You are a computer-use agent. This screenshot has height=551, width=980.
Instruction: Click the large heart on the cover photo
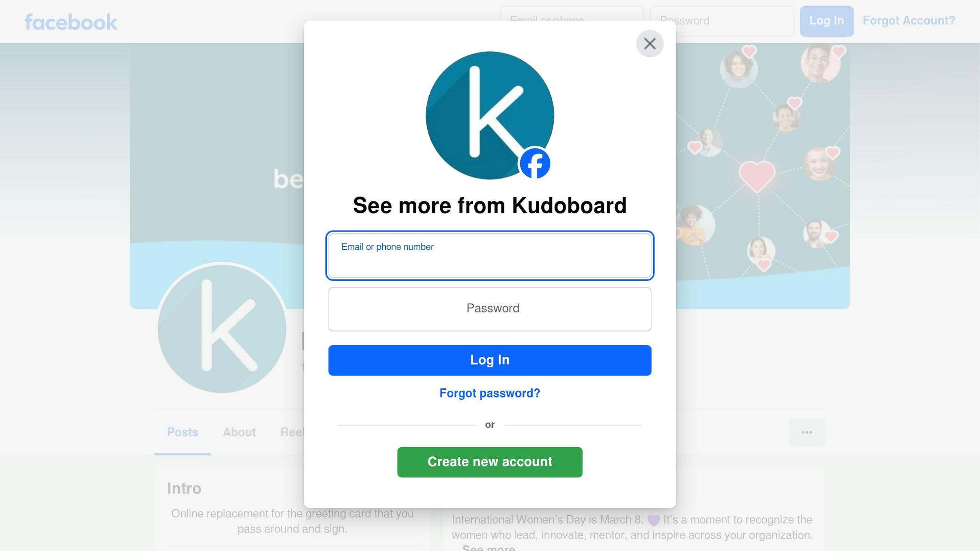(x=757, y=176)
